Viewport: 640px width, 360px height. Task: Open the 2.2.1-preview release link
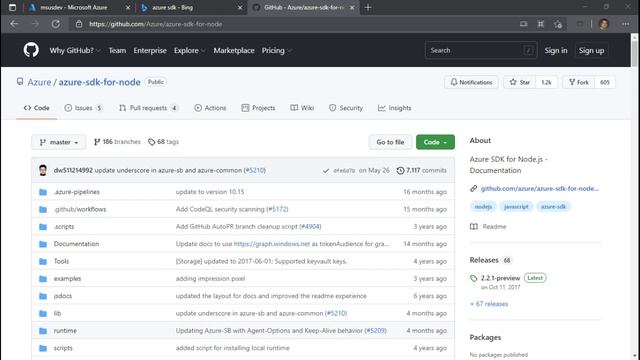[500, 278]
